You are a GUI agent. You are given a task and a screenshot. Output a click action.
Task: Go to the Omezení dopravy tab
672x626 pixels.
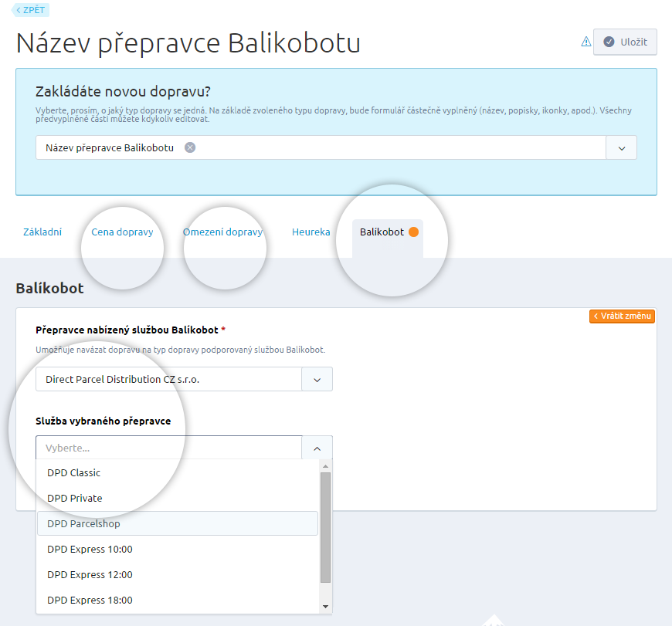(223, 232)
